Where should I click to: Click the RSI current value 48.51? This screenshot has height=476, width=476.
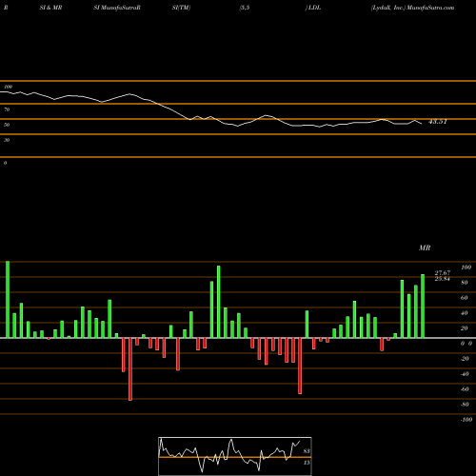438,122
